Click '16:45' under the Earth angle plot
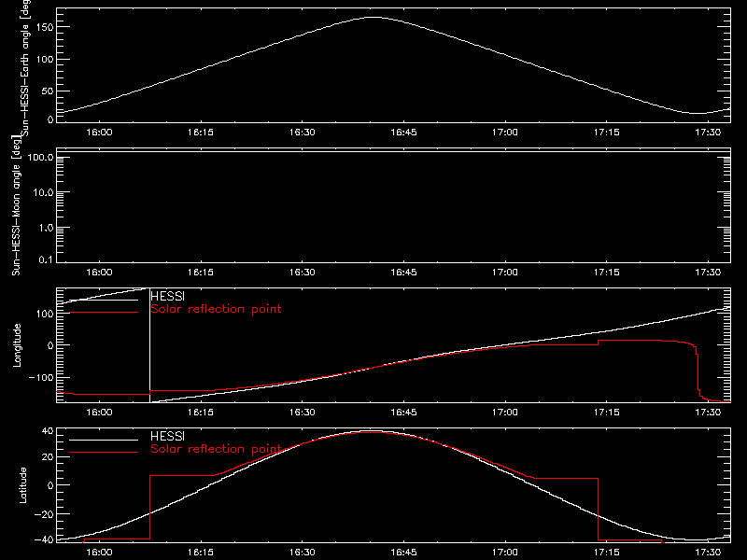Image resolution: width=747 pixels, height=560 pixels. [403, 132]
